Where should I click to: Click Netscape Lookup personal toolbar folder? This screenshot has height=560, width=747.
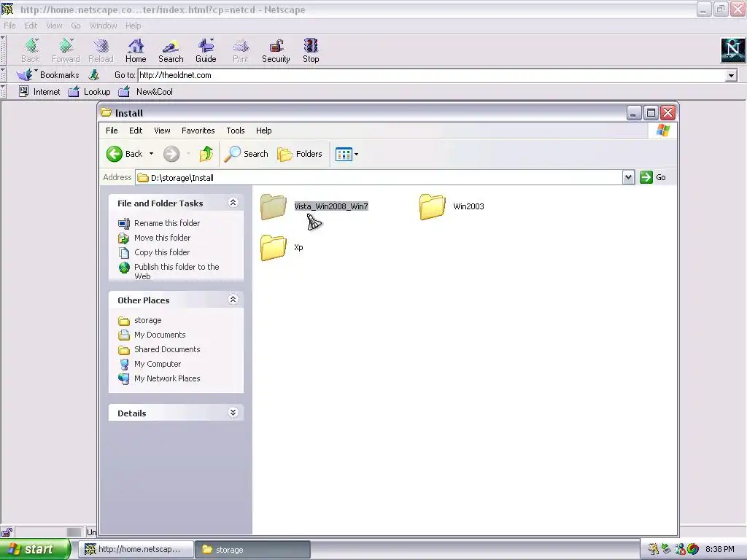click(x=89, y=91)
